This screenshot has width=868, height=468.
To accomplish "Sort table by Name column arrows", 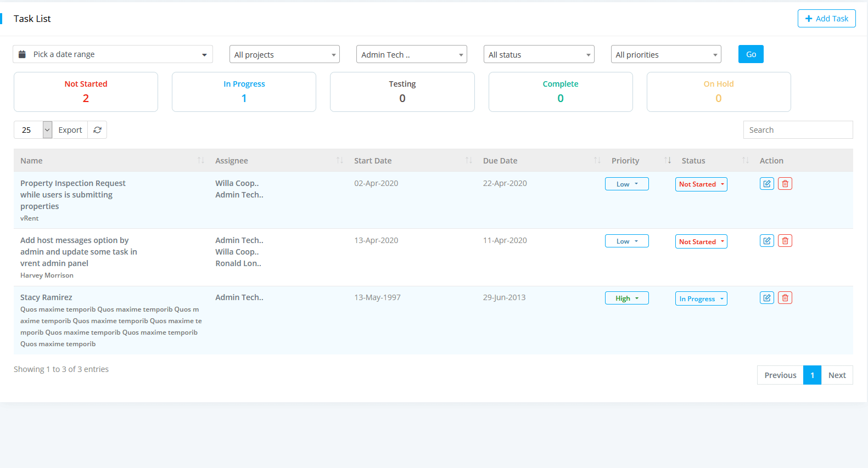I will (x=201, y=160).
